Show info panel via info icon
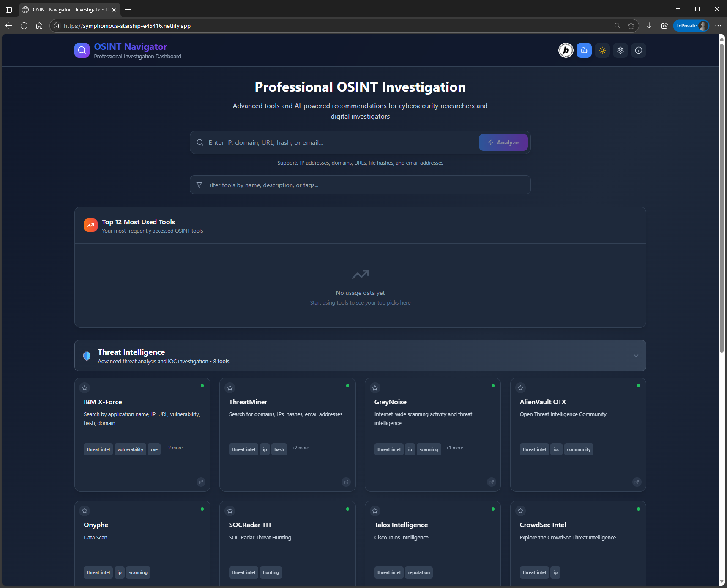The width and height of the screenshot is (727, 588). pyautogui.click(x=639, y=50)
